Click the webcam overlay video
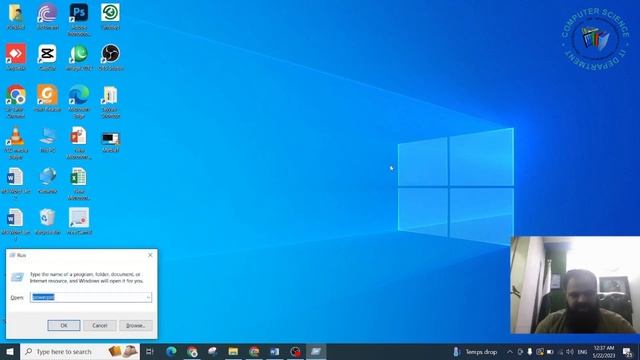Viewport: 640px width, 360px height. click(x=575, y=285)
